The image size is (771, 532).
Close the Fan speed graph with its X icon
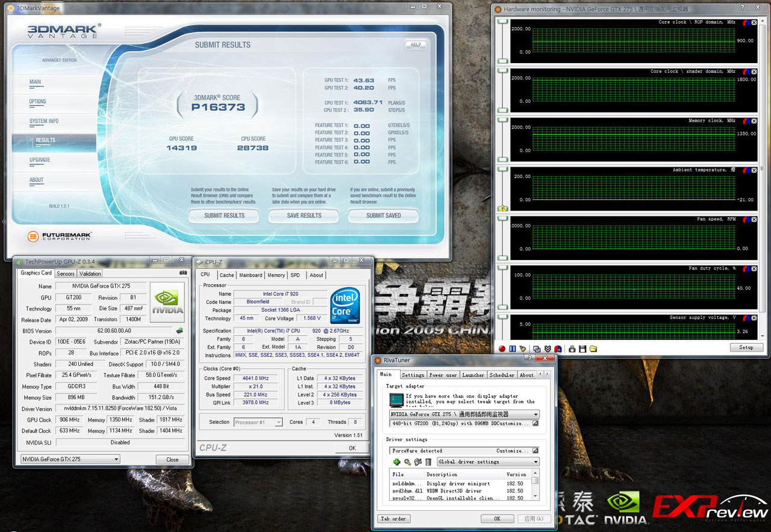754,220
